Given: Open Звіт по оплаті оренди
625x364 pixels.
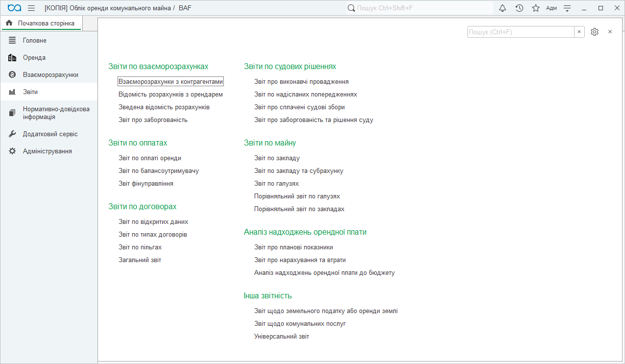Looking at the screenshot, I should (150, 158).
